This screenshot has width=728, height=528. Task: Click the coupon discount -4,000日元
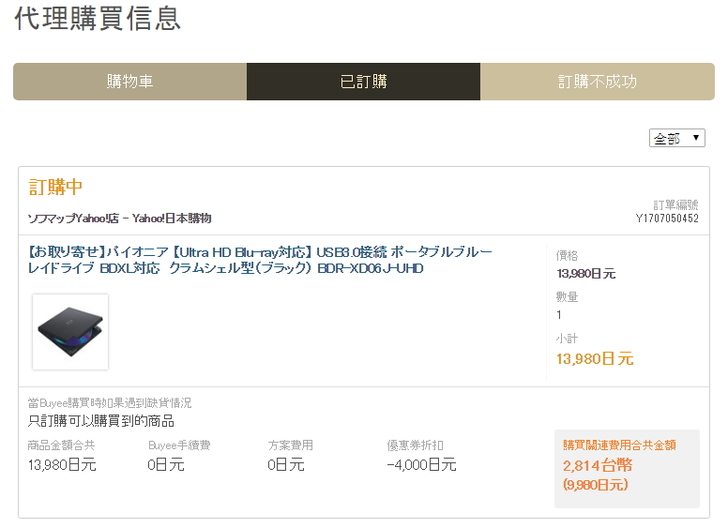(422, 464)
